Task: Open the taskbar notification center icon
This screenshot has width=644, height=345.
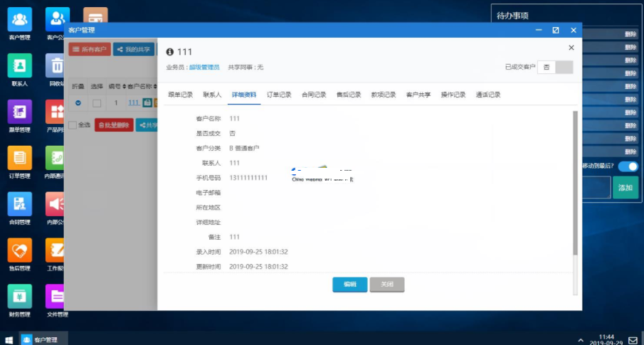Action: click(633, 340)
